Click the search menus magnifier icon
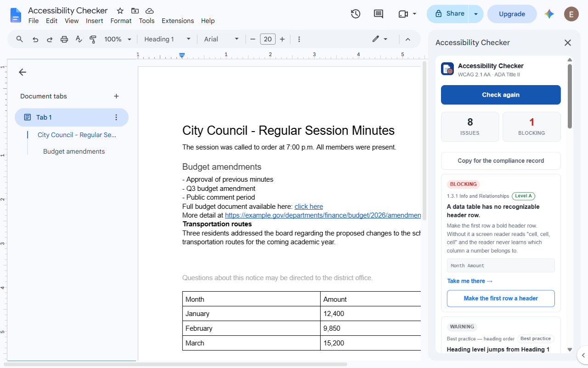This screenshot has width=588, height=368. [20, 39]
